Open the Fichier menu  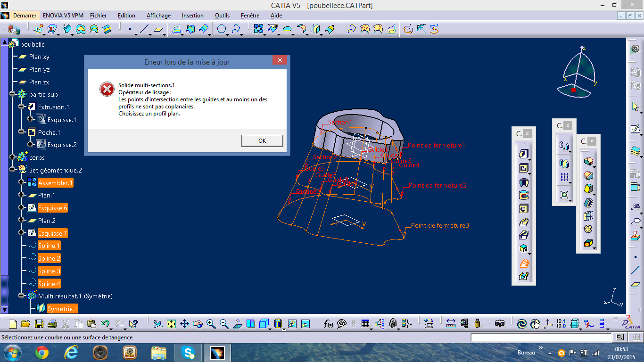point(98,16)
